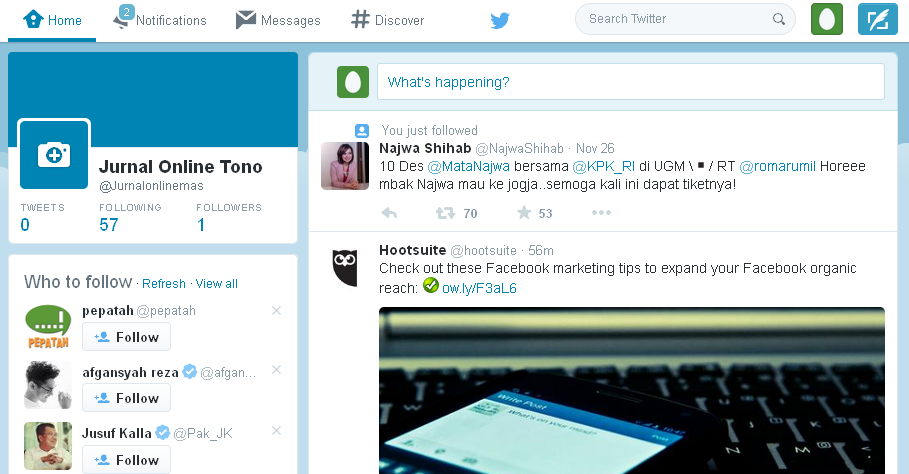Viewport: 909px width, 474px height.
Task: Click the @MataNajwa mention
Action: [x=468, y=167]
